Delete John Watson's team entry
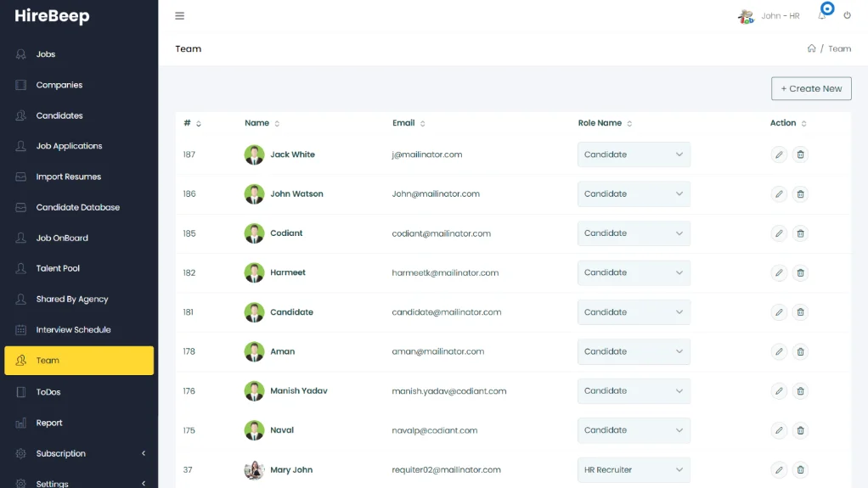Screen dimensions: 868x488 (x=800, y=194)
